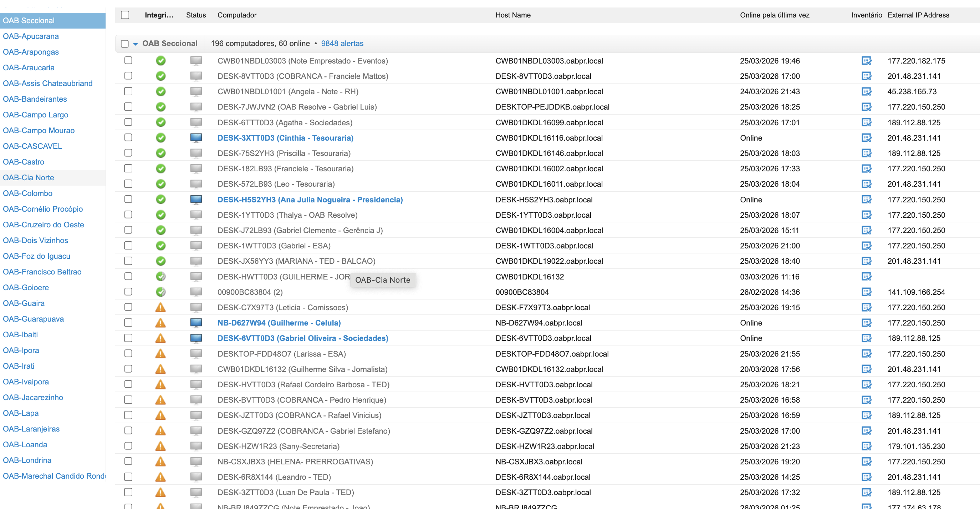Select the OAB Seccional group checkbox
Image resolution: width=980 pixels, height=509 pixels.
click(x=125, y=44)
